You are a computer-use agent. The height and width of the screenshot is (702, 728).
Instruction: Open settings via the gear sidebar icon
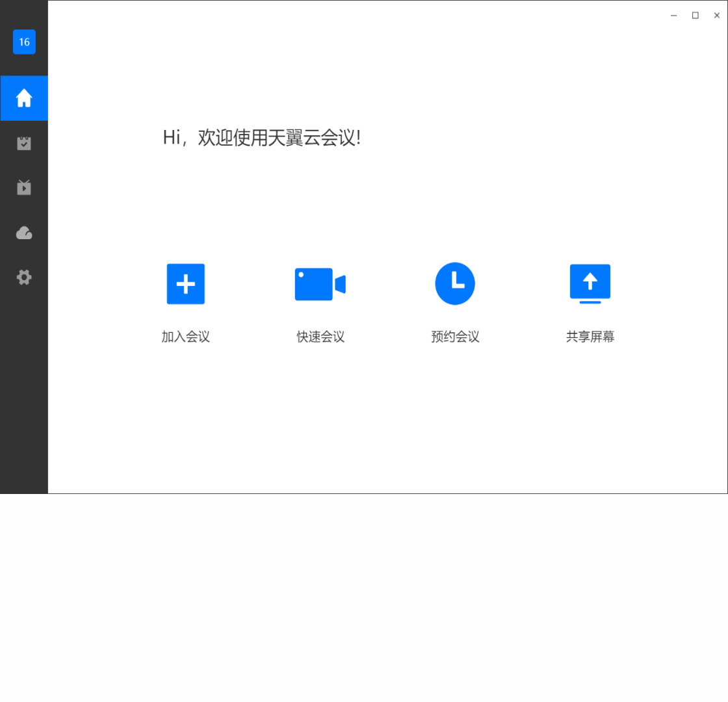click(24, 277)
